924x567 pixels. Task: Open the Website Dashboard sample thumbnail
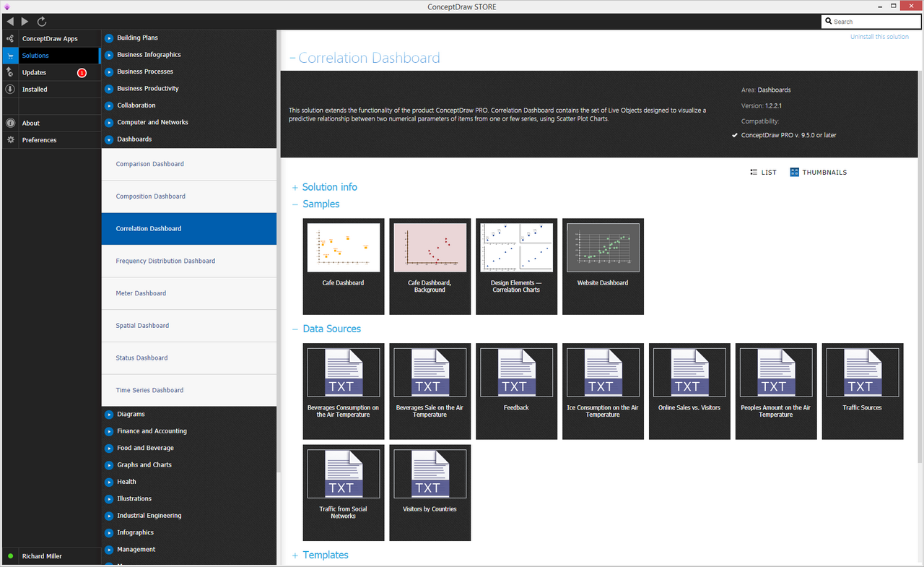tap(603, 267)
